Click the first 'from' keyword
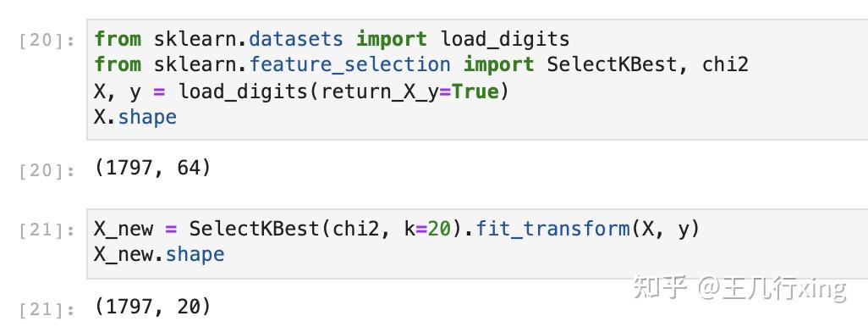This screenshot has height=327, width=868. point(118,39)
